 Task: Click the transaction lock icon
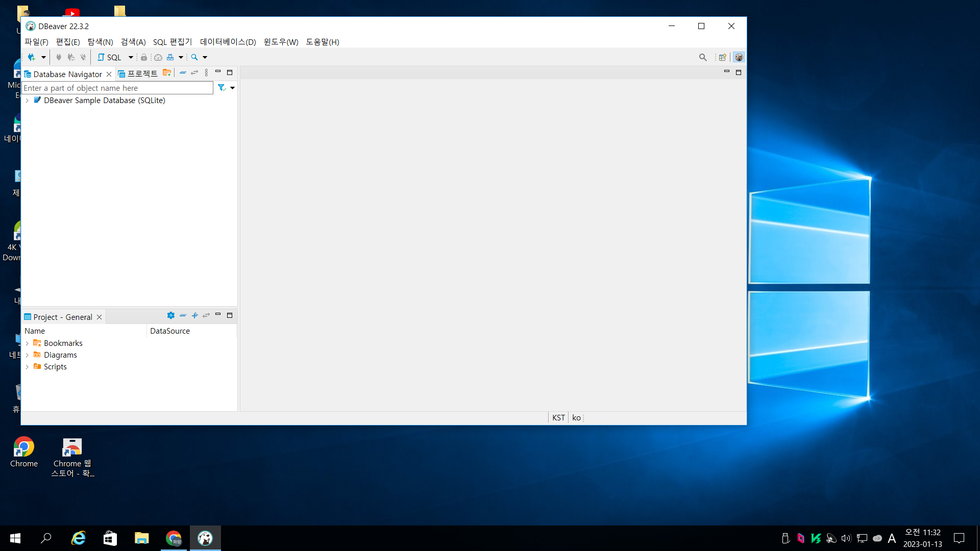(144, 57)
